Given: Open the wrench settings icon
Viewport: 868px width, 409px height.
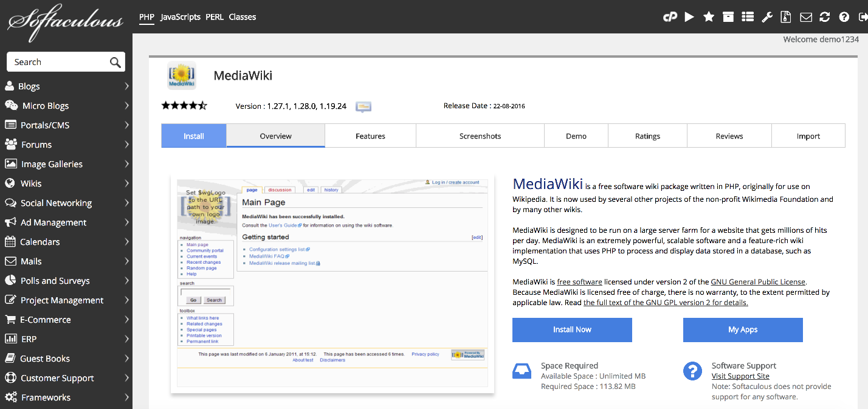Looking at the screenshot, I should (767, 17).
